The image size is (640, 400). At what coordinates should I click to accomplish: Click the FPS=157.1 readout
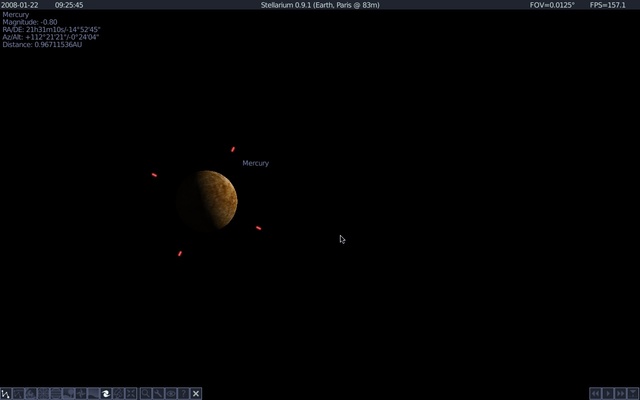click(608, 5)
